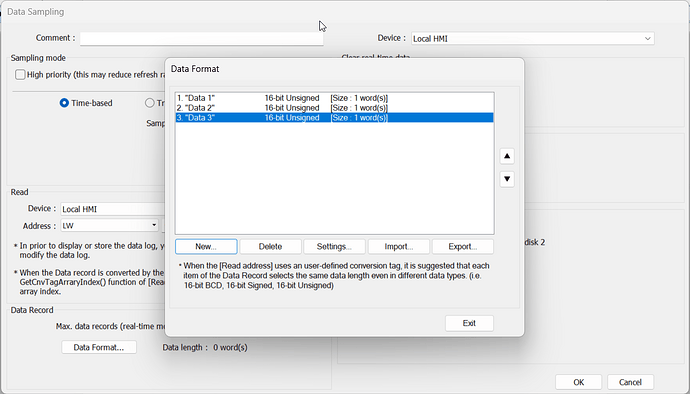
Task: Import... a data format file
Action: pyautogui.click(x=398, y=247)
